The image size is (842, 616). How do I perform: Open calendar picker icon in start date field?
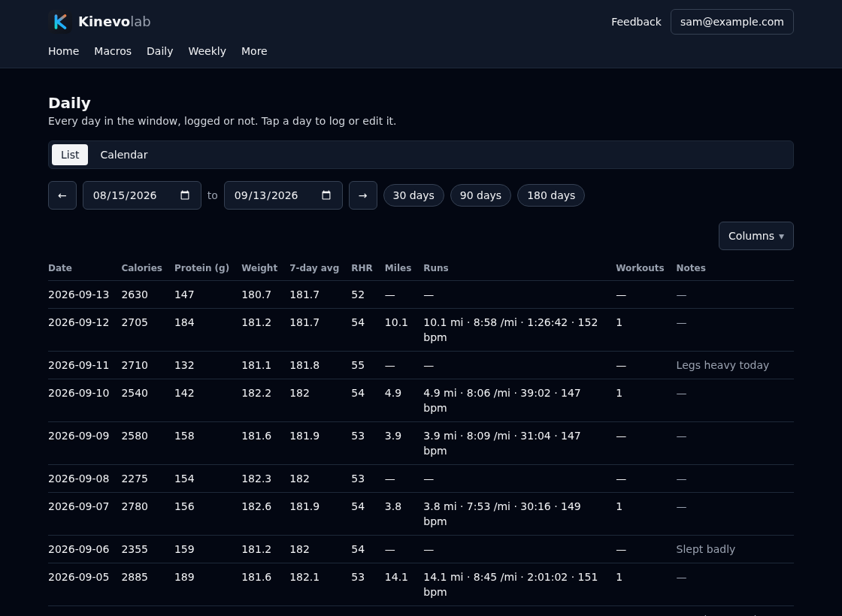(185, 195)
